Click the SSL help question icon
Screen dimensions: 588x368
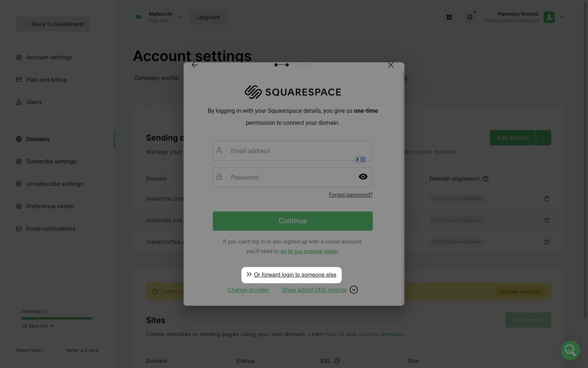point(337,361)
